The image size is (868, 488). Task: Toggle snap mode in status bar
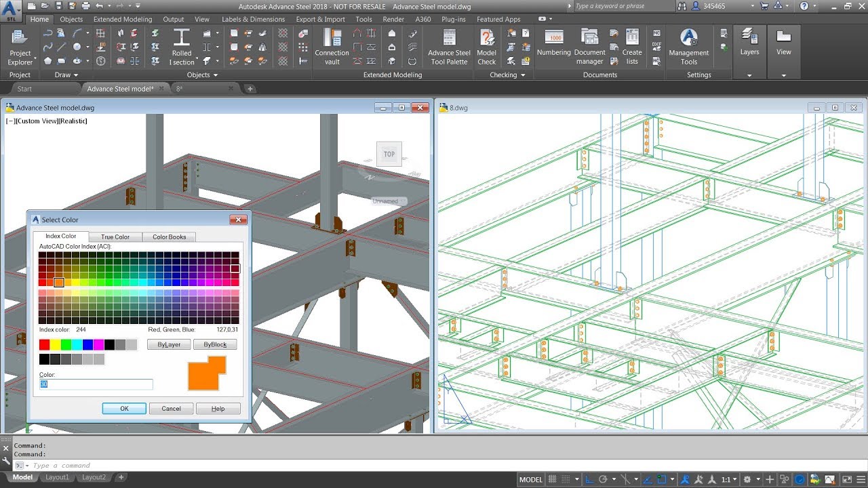[x=566, y=479]
